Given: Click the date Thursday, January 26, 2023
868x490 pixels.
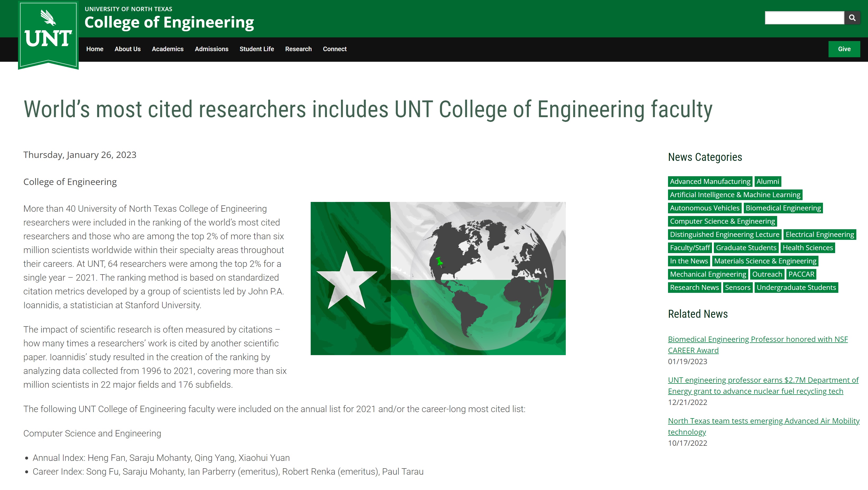Looking at the screenshot, I should coord(79,155).
